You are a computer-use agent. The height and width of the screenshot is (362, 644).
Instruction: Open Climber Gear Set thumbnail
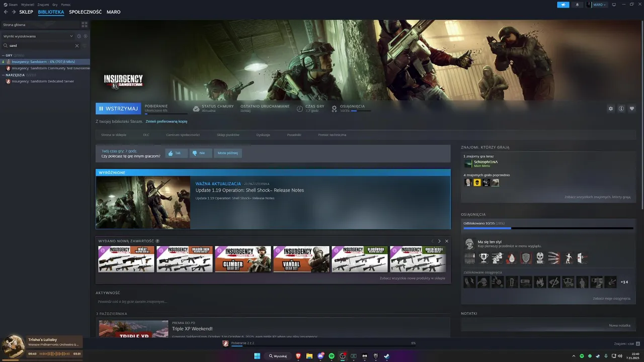tap(243, 259)
